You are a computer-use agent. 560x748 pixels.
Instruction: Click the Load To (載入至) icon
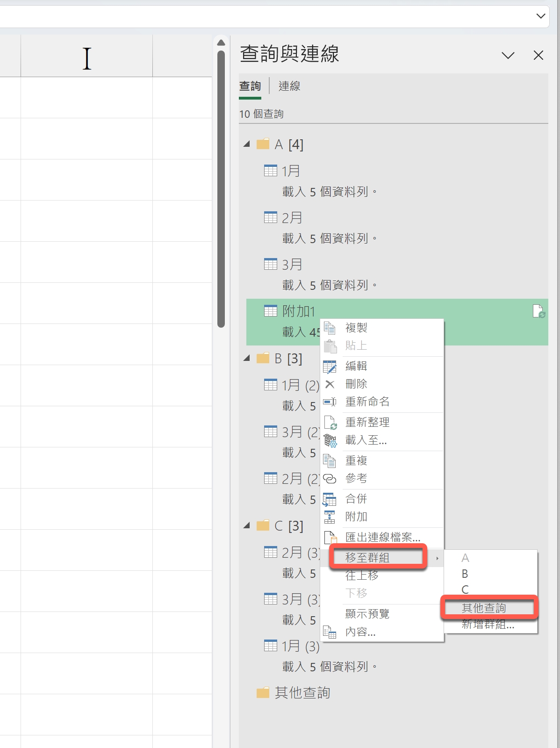pos(330,440)
